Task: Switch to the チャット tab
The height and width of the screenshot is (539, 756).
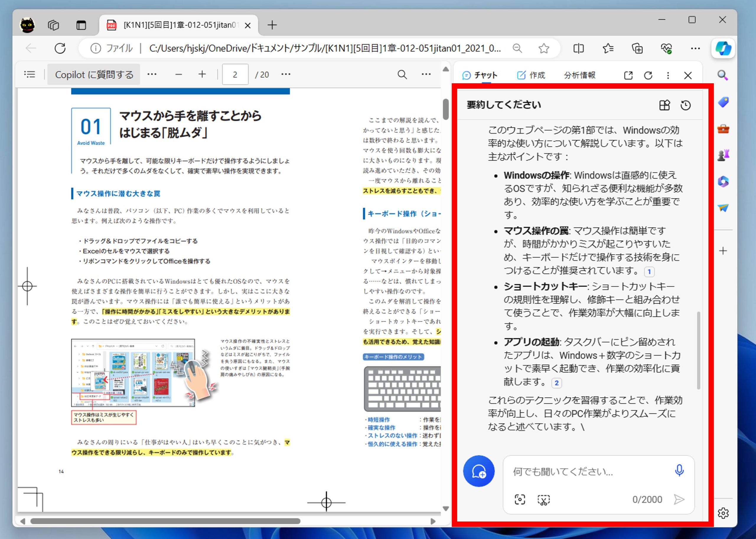Action: pyautogui.click(x=480, y=75)
